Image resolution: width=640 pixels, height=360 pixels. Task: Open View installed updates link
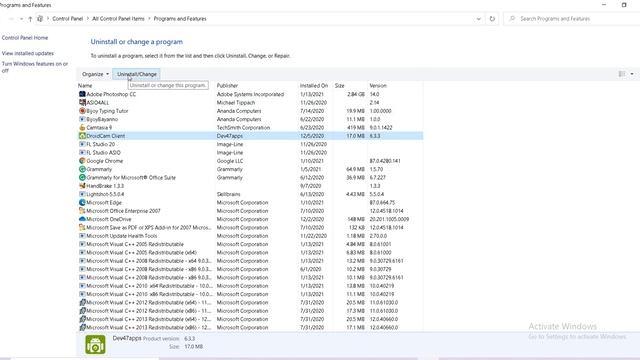tap(28, 53)
